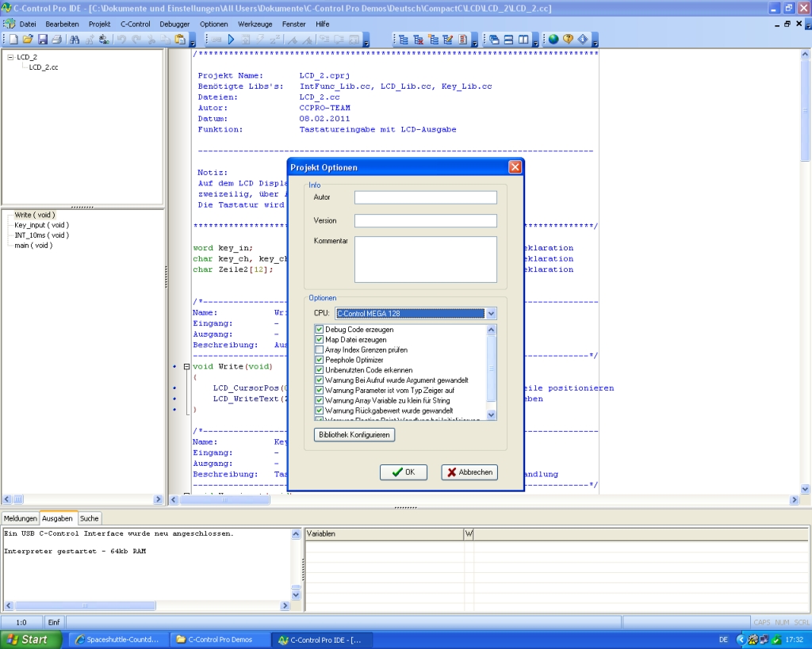Open a file with the folder icon

[28, 40]
